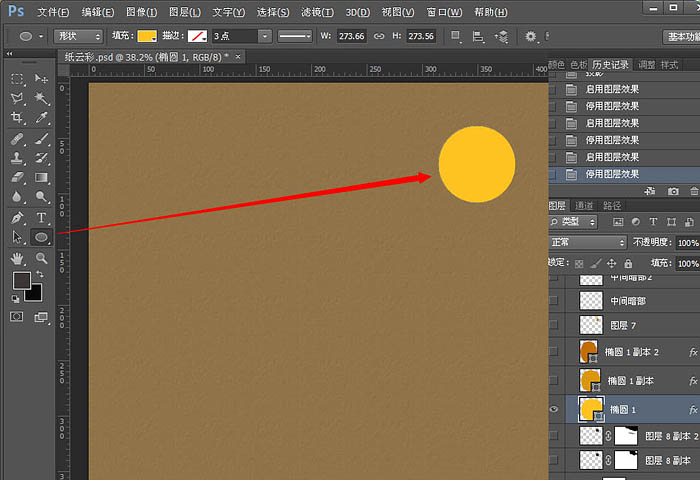The image size is (700, 480).
Task: Select the Hand tool
Action: [17, 258]
